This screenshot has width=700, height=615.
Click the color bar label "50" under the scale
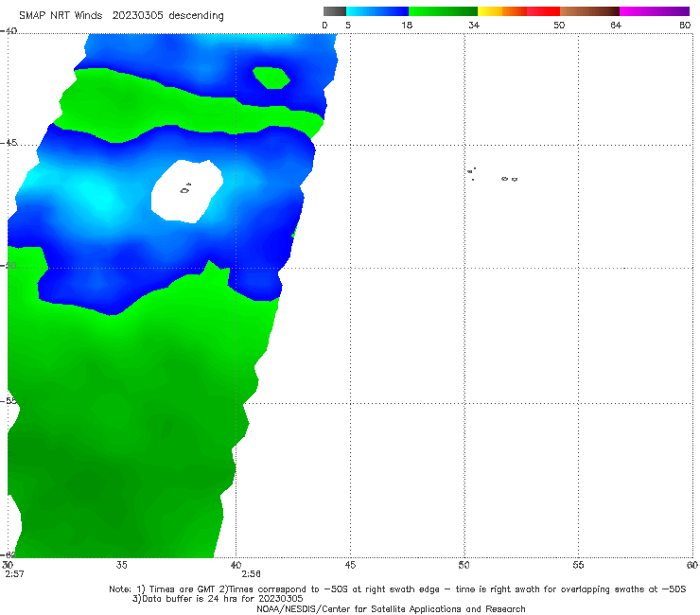559,26
